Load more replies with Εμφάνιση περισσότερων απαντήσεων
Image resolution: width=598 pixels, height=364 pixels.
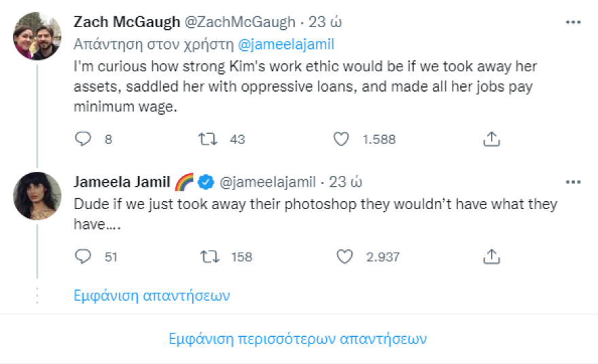(x=298, y=338)
